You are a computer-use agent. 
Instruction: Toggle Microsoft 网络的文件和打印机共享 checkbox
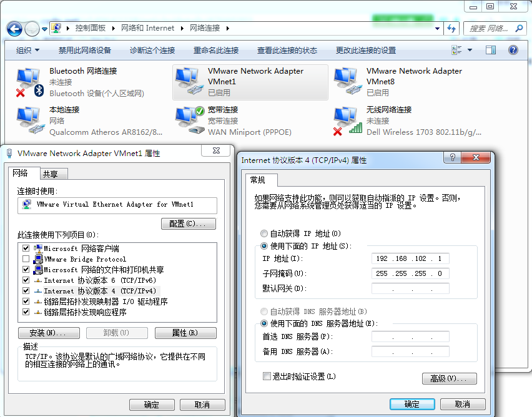click(x=26, y=270)
